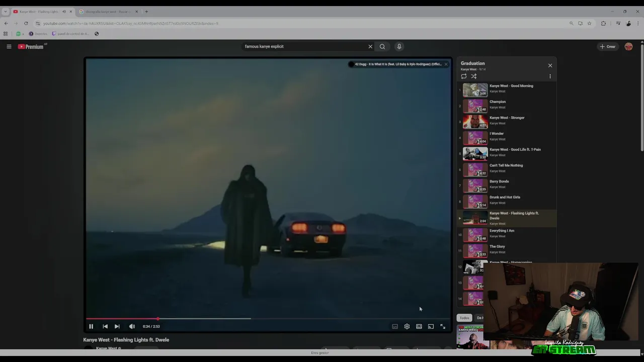Close the Graduation playlist panel
Viewport: 644px width, 362px height.
550,65
